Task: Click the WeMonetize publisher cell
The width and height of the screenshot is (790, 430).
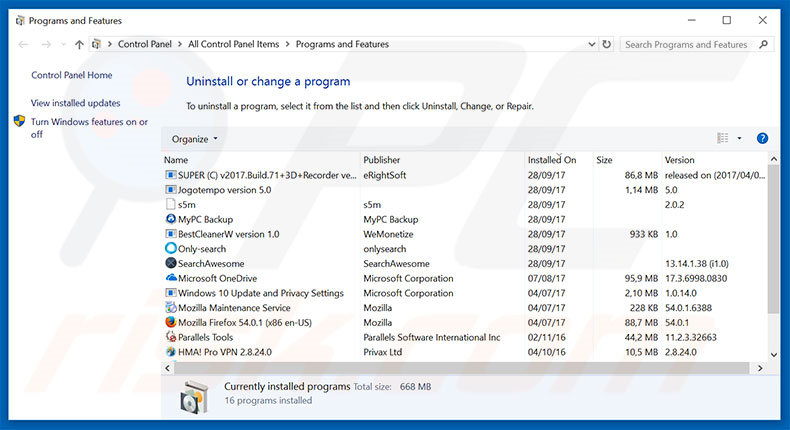Action: click(388, 234)
